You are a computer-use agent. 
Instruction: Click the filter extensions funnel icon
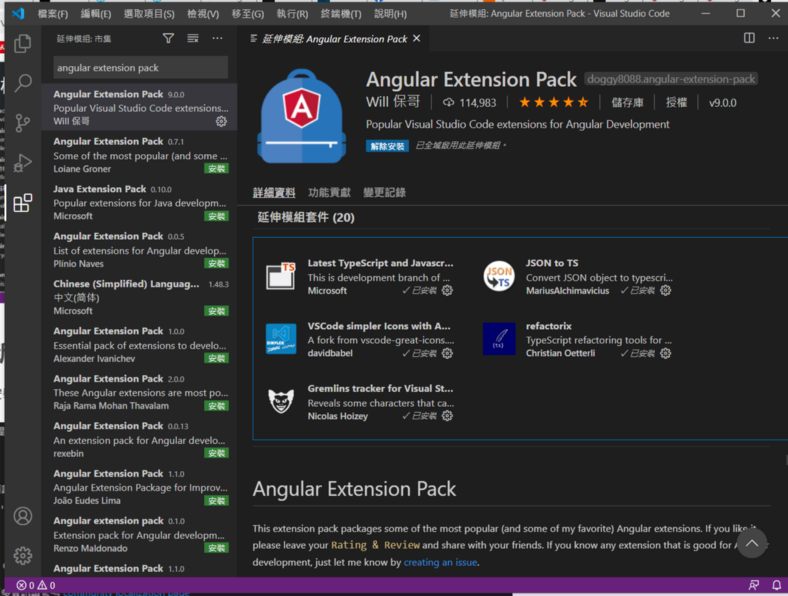coord(168,38)
